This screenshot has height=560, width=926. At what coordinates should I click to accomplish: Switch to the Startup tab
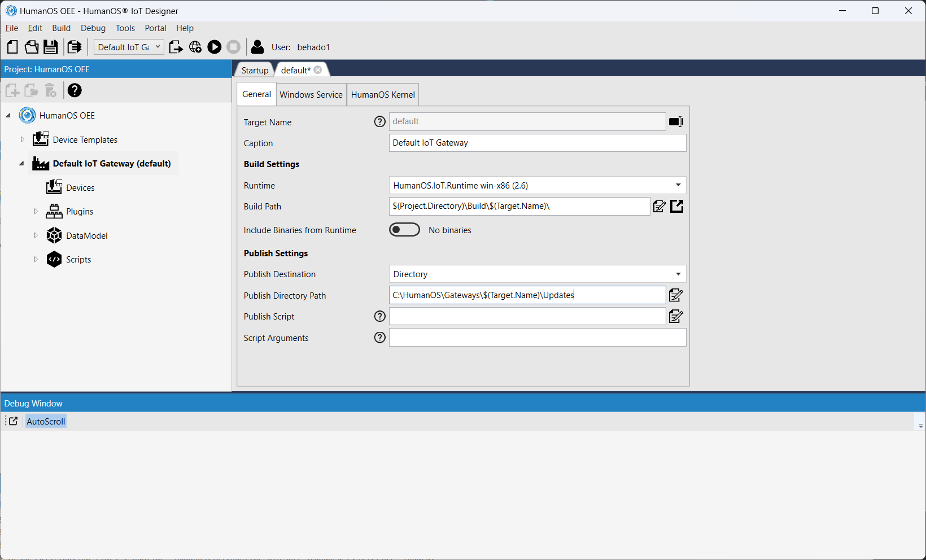(x=255, y=70)
